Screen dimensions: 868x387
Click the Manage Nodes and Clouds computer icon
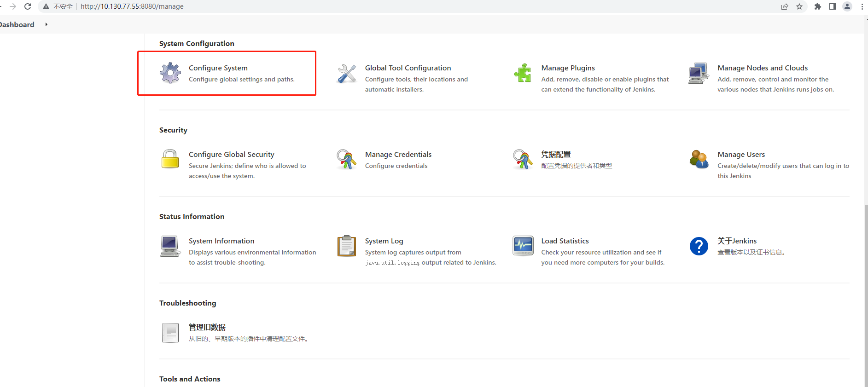point(699,73)
